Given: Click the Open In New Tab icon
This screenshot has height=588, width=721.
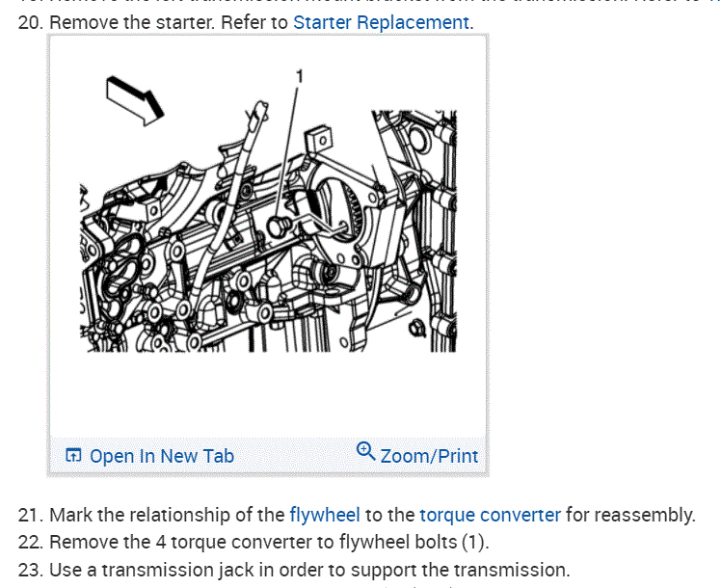Looking at the screenshot, I should pos(73,455).
